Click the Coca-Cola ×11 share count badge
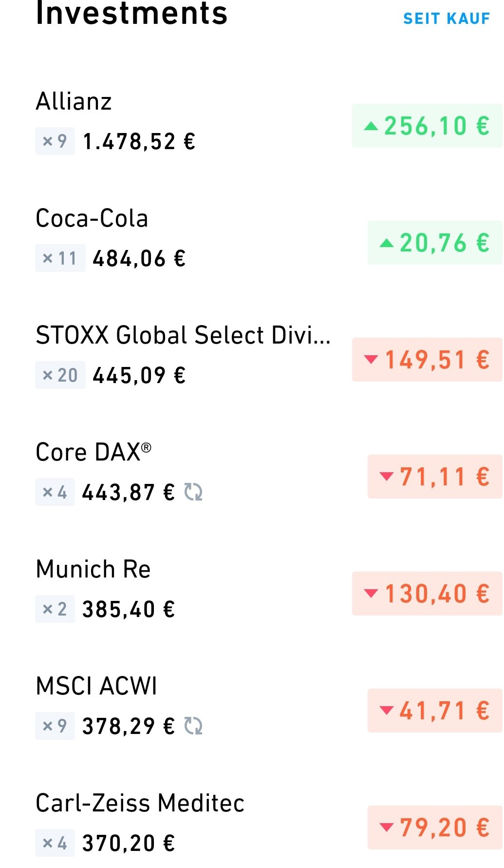Image resolution: width=504 pixels, height=868 pixels. click(x=60, y=258)
